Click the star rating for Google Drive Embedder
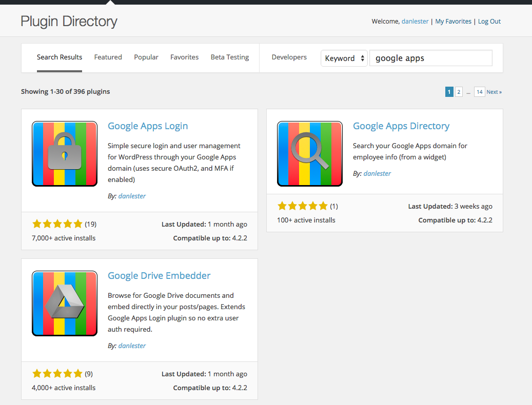Image resolution: width=532 pixels, height=405 pixels. coord(57,374)
